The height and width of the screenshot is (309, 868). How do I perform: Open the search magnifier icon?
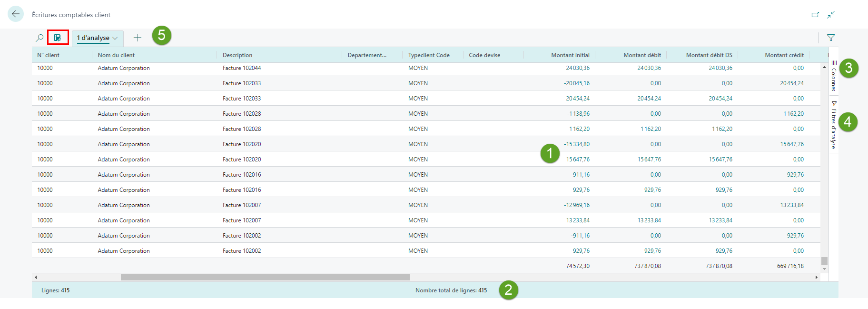40,38
